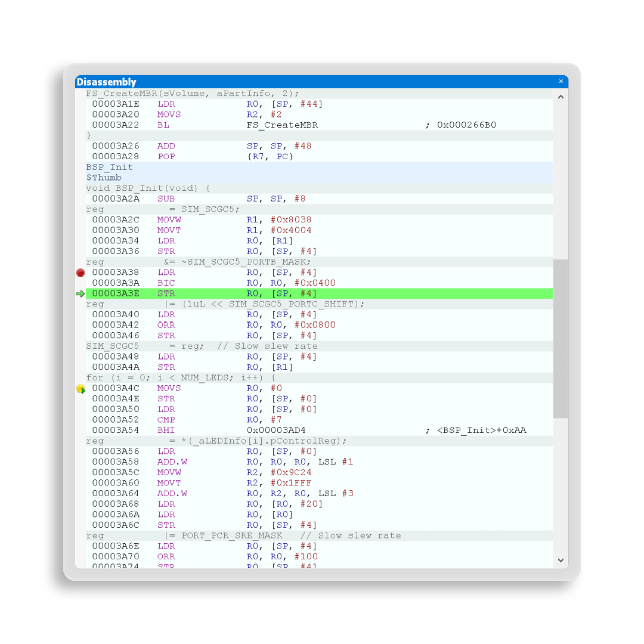
Task: Select the BHI 0x00003AD4 branch instruction
Action: point(239,431)
